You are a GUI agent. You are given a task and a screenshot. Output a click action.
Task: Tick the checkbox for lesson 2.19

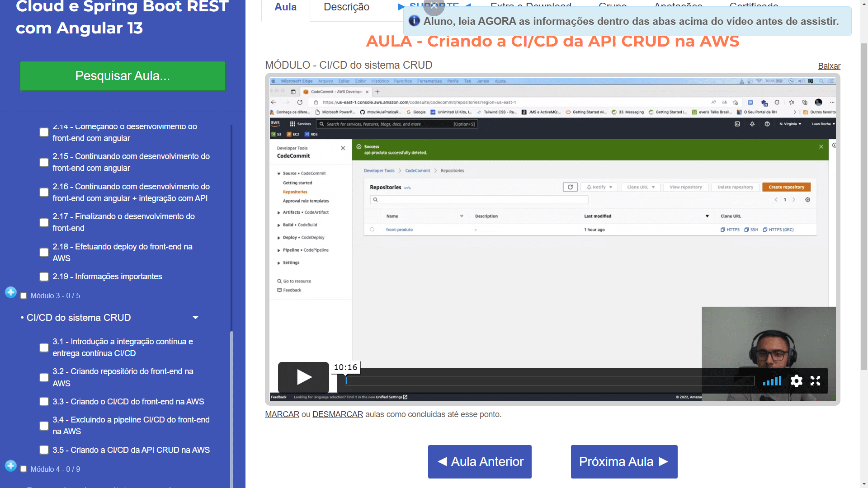(x=44, y=277)
